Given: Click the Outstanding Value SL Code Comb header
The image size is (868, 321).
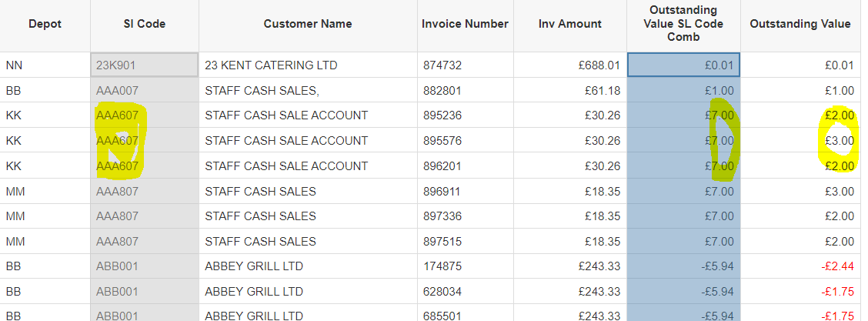Looking at the screenshot, I should click(x=683, y=24).
